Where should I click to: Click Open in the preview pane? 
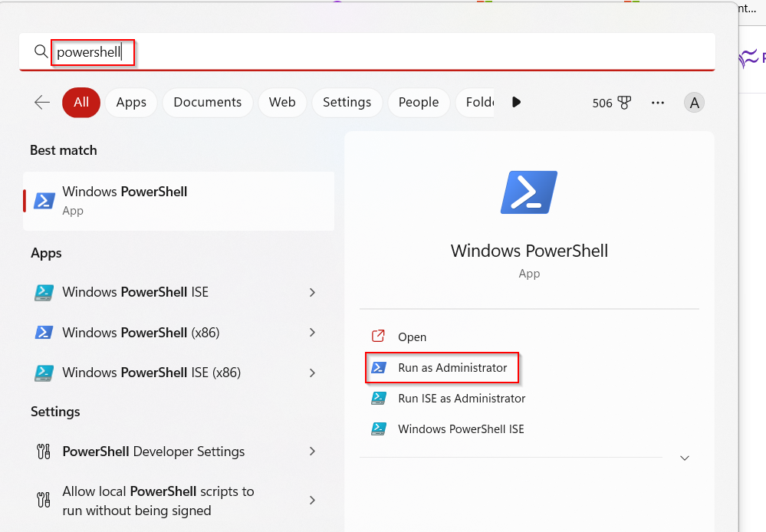(x=412, y=337)
